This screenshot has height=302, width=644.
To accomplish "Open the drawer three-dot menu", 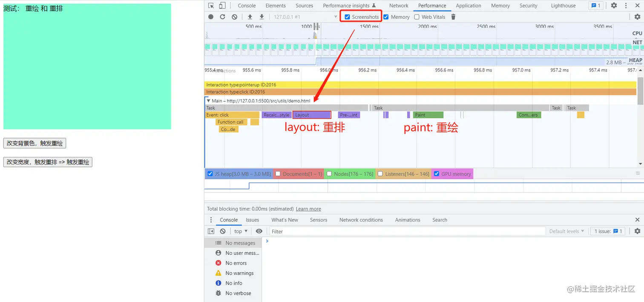I will pos(211,220).
